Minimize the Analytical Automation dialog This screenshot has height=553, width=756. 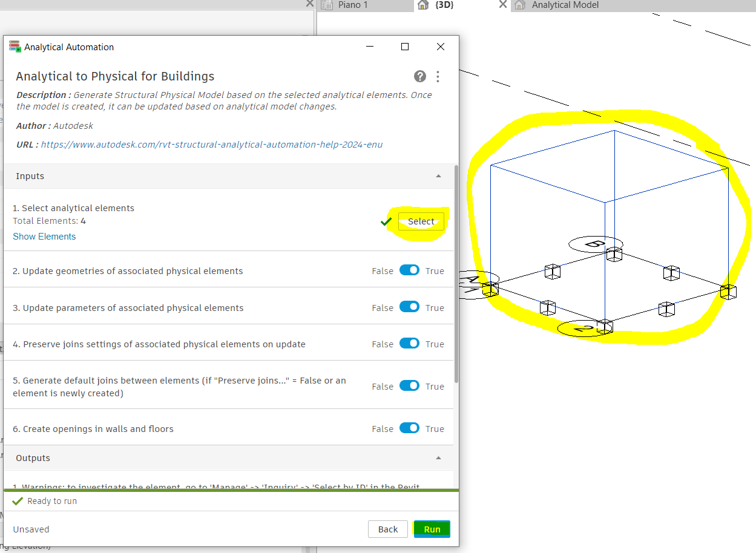tap(370, 47)
